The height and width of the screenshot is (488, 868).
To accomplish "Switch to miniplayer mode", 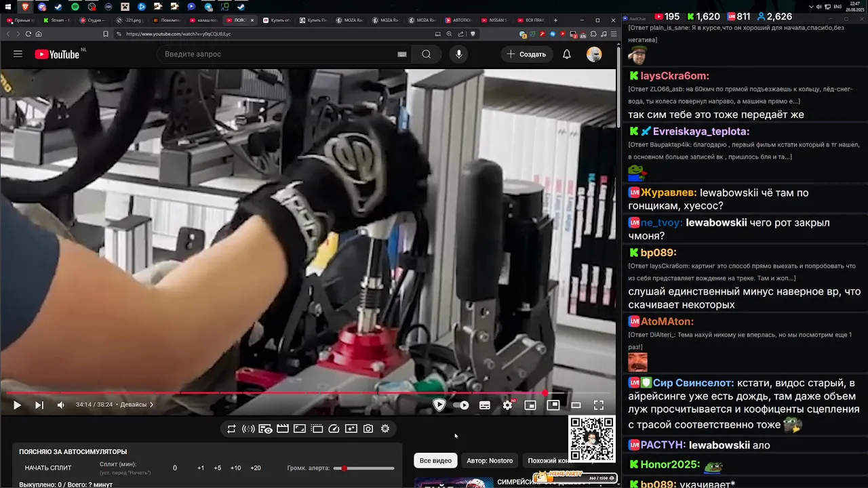I will (530, 405).
